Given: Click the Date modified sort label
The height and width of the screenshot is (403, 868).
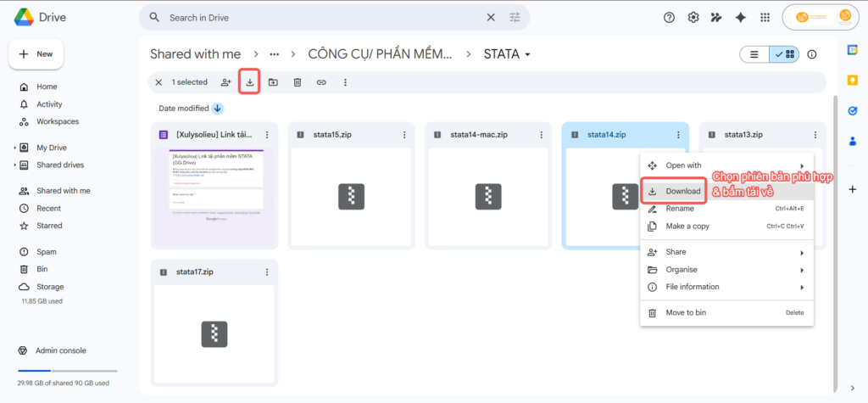Looking at the screenshot, I should tap(184, 109).
